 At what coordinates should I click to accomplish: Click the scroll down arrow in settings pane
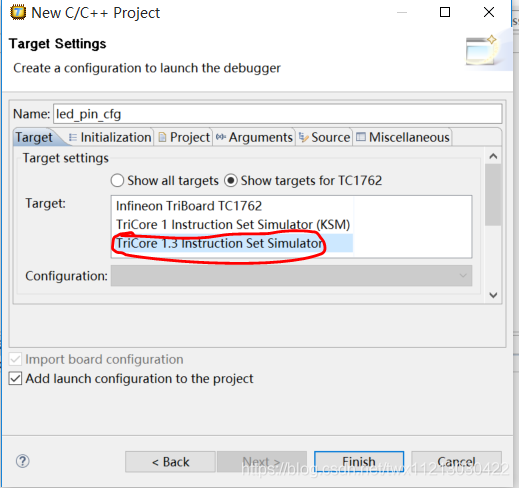click(x=493, y=295)
